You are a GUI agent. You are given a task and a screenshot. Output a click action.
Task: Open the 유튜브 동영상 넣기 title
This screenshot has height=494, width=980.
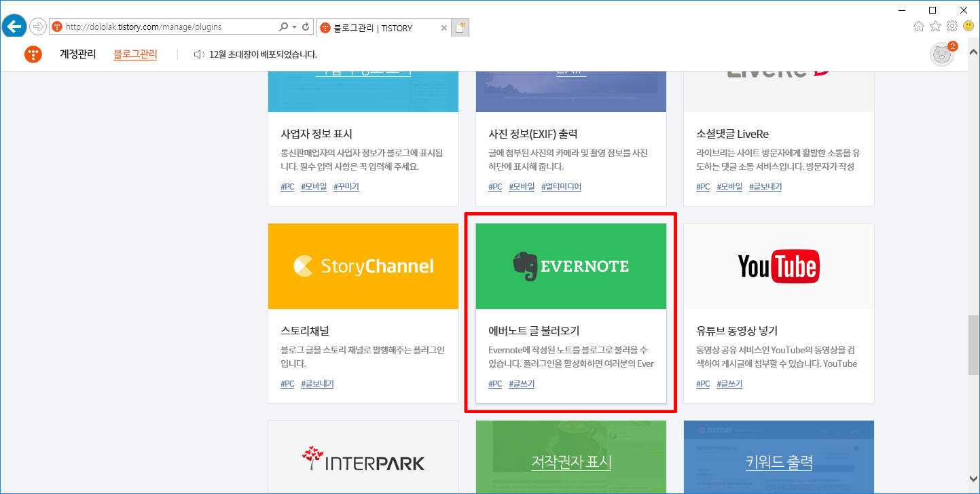coord(737,331)
